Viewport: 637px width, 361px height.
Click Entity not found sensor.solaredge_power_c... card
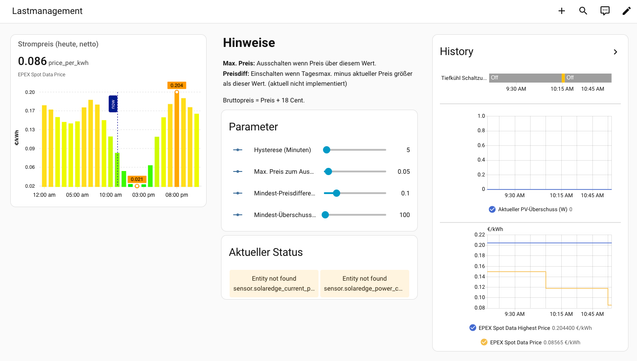[364, 283]
